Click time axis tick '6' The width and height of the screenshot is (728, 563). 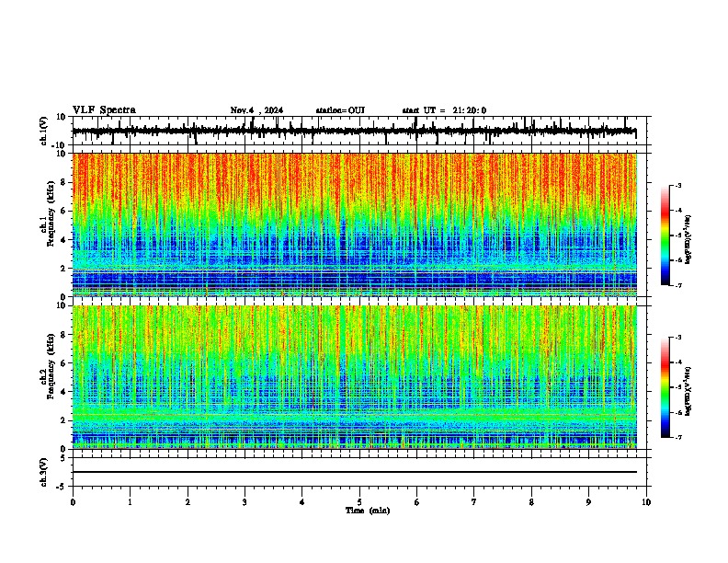(x=416, y=502)
